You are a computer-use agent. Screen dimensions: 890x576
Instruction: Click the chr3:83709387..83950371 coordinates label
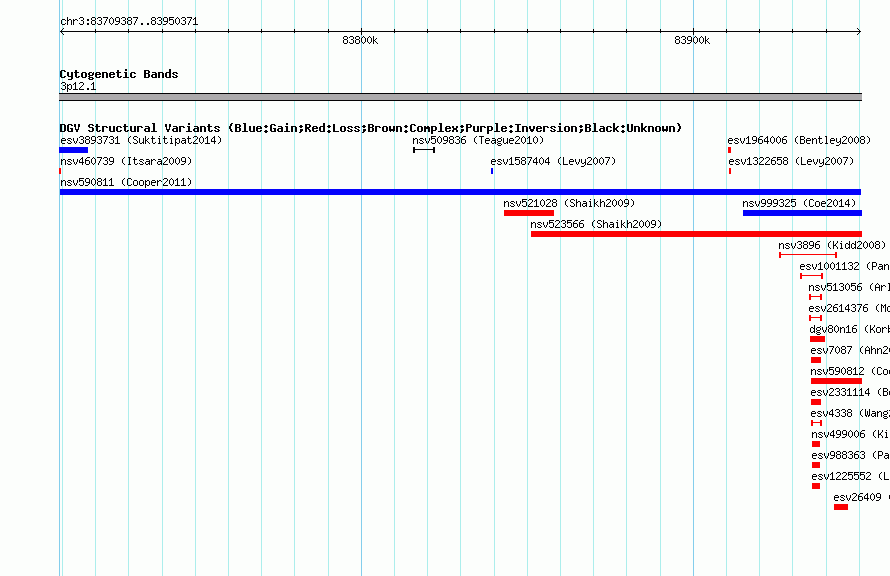129,22
